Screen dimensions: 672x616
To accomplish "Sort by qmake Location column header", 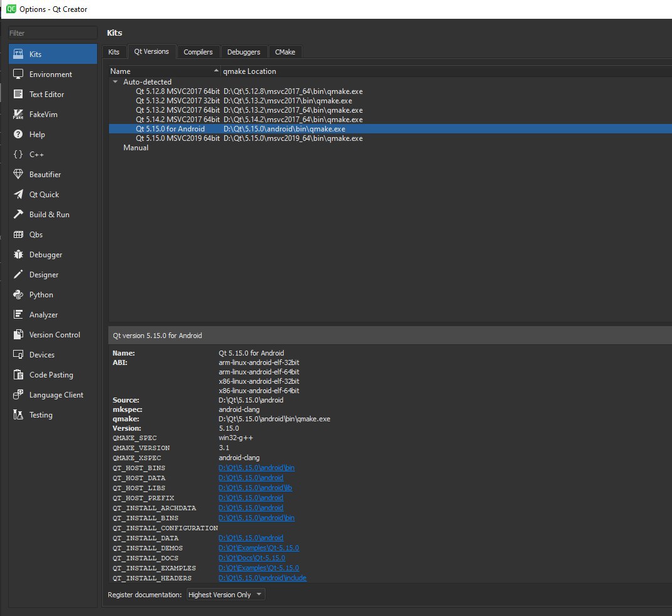I will click(446, 71).
